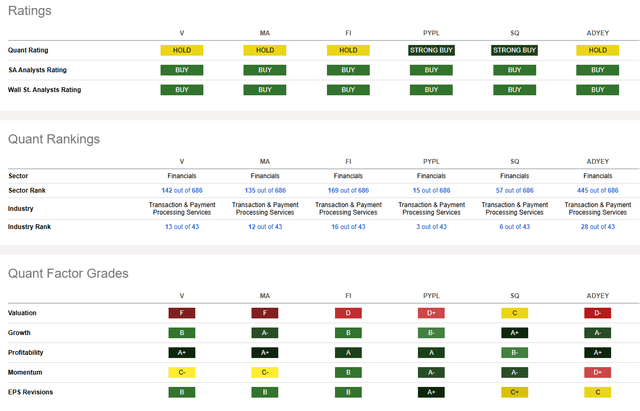Click the Industry Rank row label
The image size is (640, 411).
[29, 227]
